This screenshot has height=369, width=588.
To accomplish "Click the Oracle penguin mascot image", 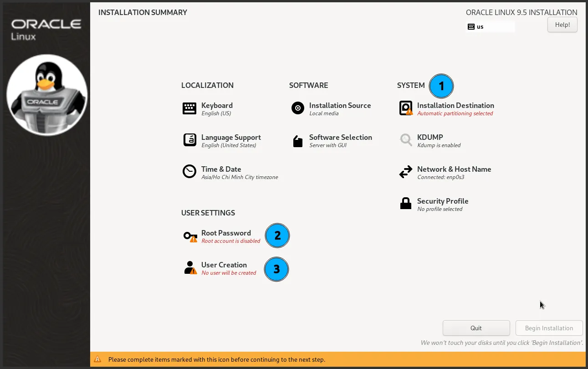I will point(47,95).
